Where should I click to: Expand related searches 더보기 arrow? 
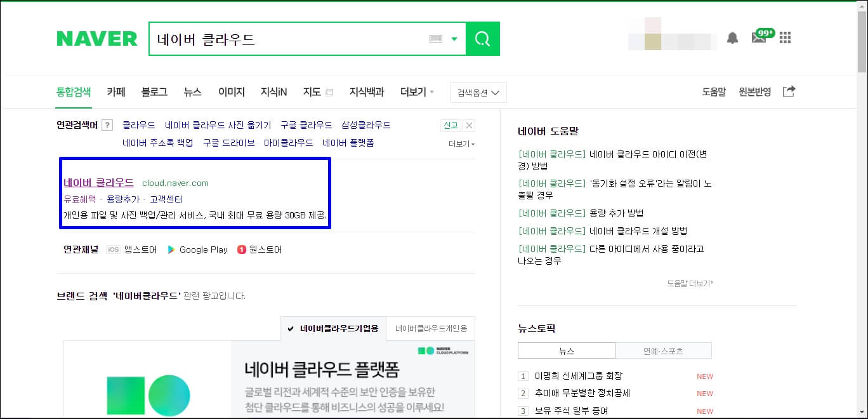point(461,143)
